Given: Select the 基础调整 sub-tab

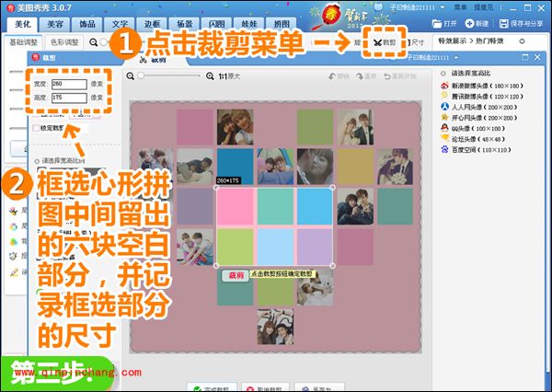Looking at the screenshot, I should [24, 42].
